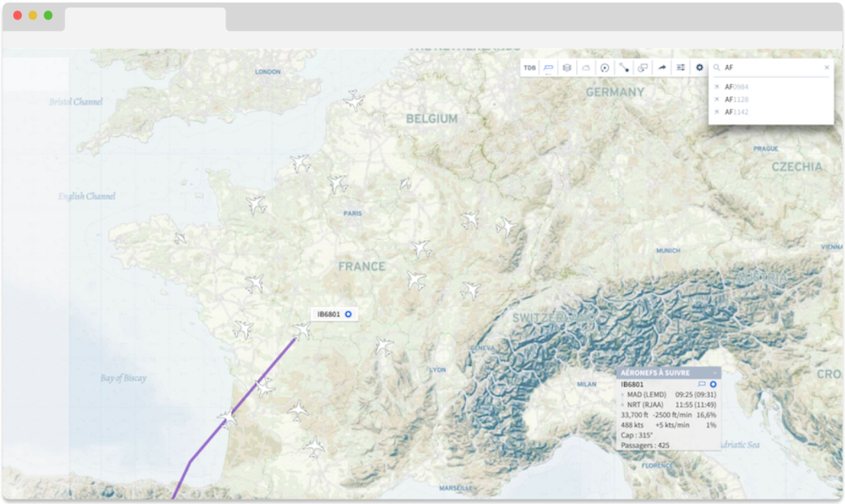Click the +5 kts/min acceleration value
The width and height of the screenshot is (845, 504).
click(672, 424)
